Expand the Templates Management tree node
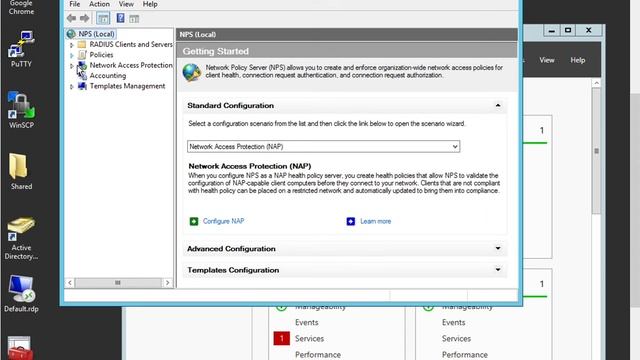The image size is (640, 360). [x=72, y=87]
